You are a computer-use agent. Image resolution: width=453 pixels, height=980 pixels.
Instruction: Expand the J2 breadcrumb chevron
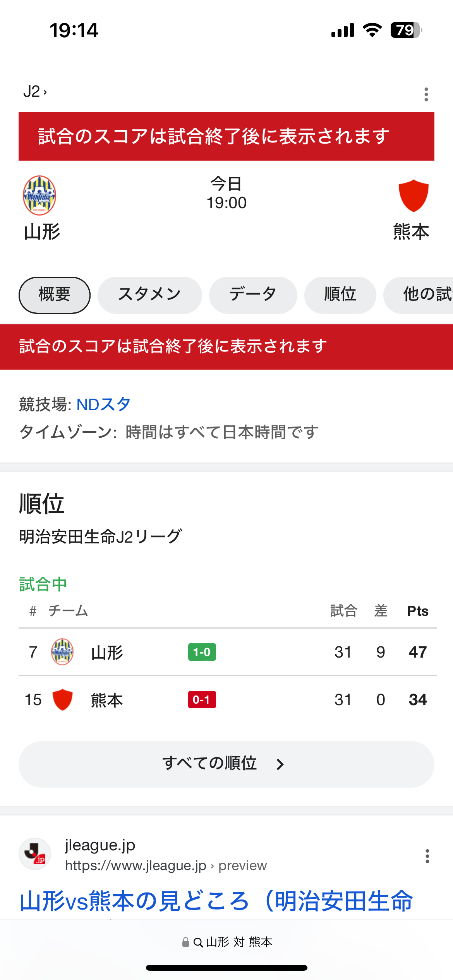coord(45,92)
